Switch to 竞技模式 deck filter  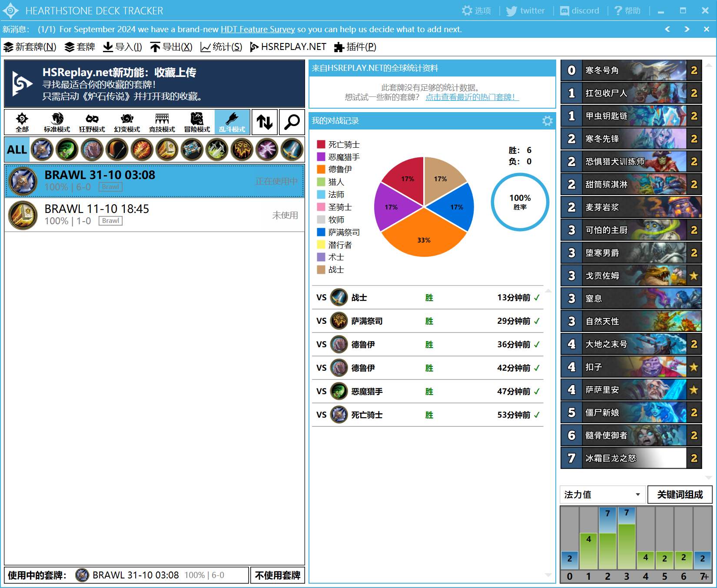[162, 122]
